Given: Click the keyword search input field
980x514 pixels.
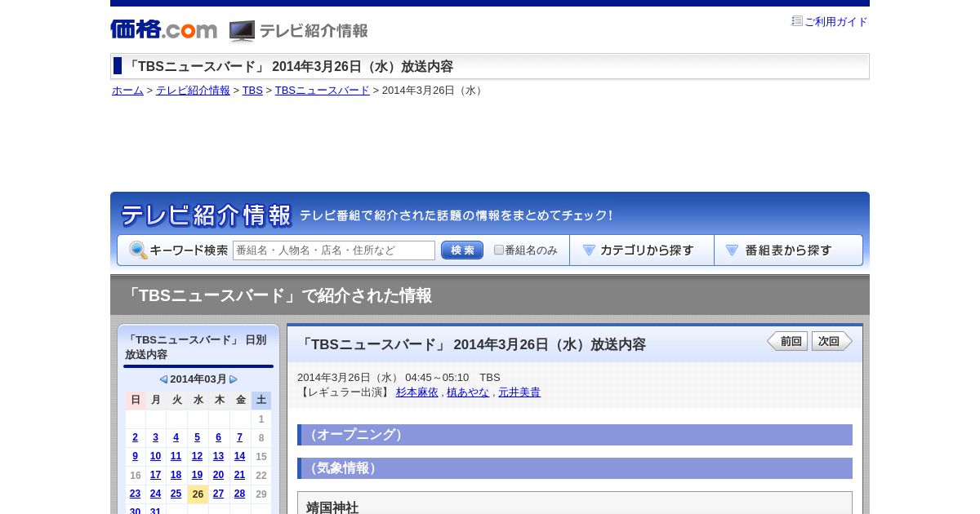Looking at the screenshot, I should 334,250.
